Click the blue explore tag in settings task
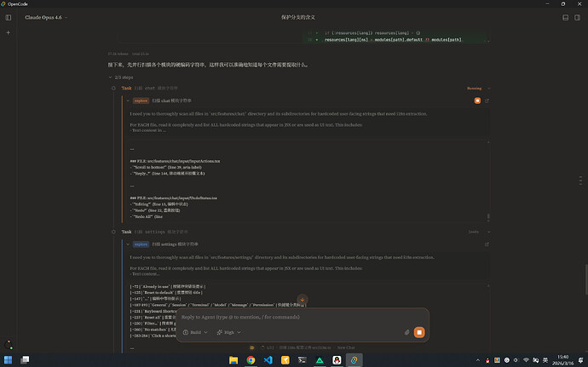This screenshot has width=588, height=367. (141, 244)
